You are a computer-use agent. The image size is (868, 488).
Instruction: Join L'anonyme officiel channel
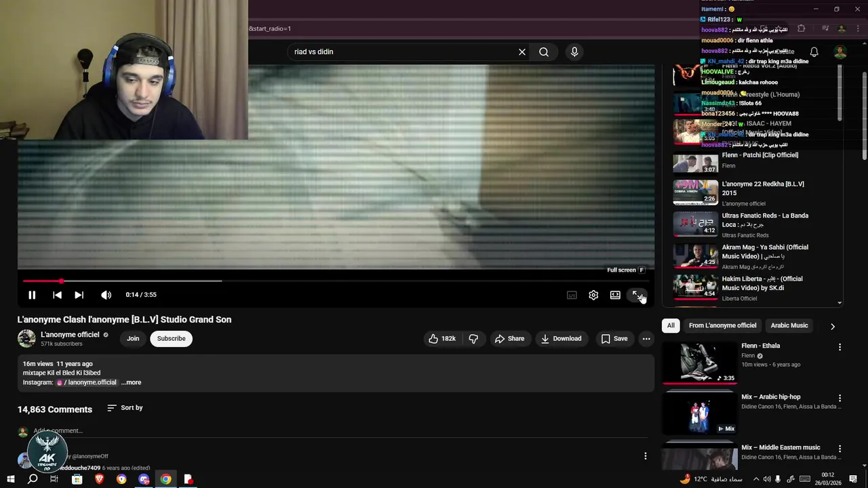click(133, 338)
